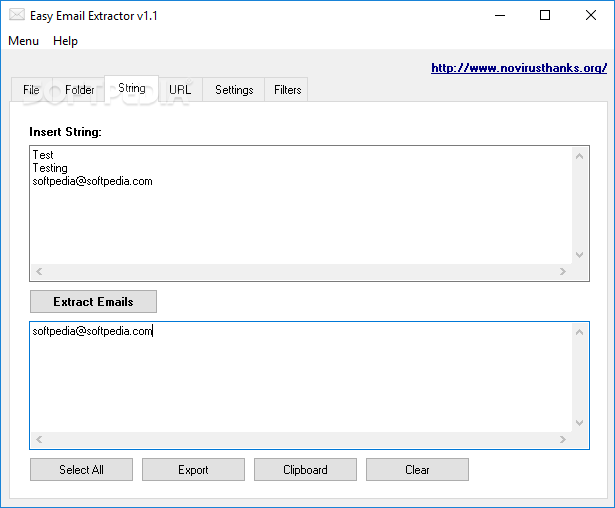Open the Help menu

coord(66,41)
